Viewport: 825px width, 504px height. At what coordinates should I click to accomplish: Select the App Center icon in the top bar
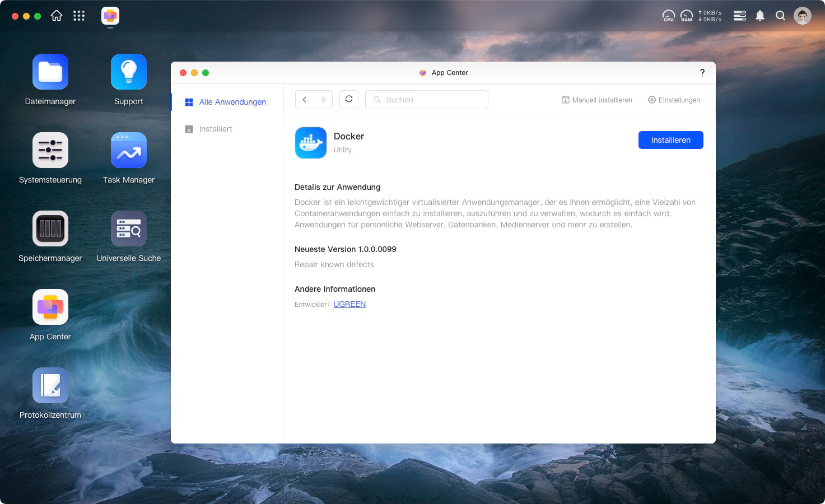click(110, 16)
